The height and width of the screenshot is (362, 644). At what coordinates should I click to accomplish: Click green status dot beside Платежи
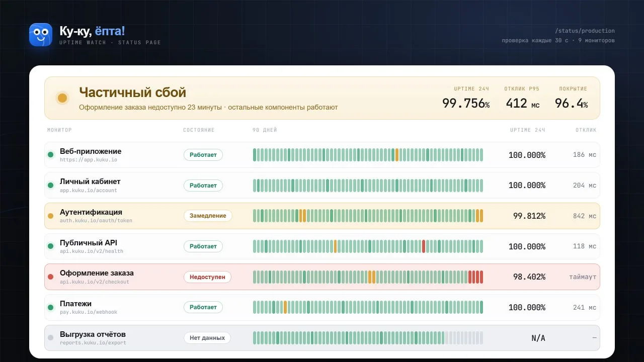click(x=50, y=307)
